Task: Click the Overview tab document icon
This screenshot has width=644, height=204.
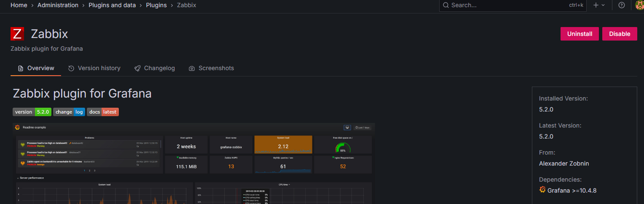Action: click(21, 68)
